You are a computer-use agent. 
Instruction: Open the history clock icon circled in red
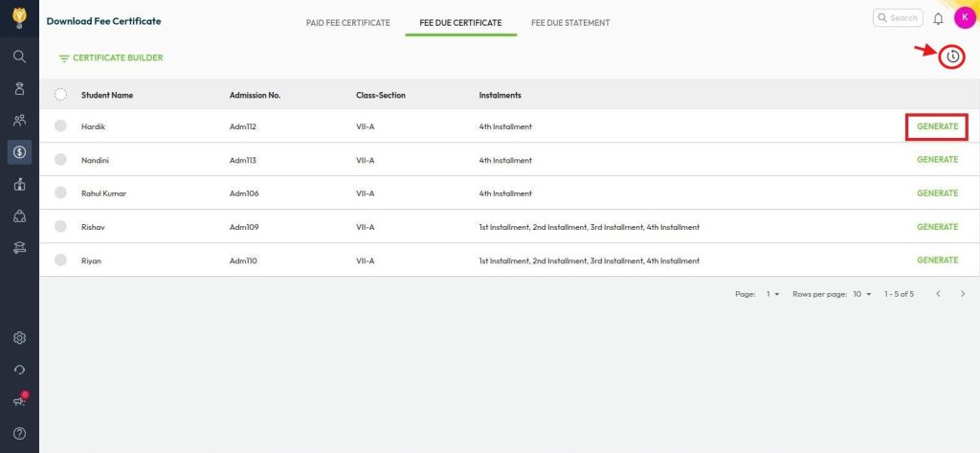click(952, 57)
